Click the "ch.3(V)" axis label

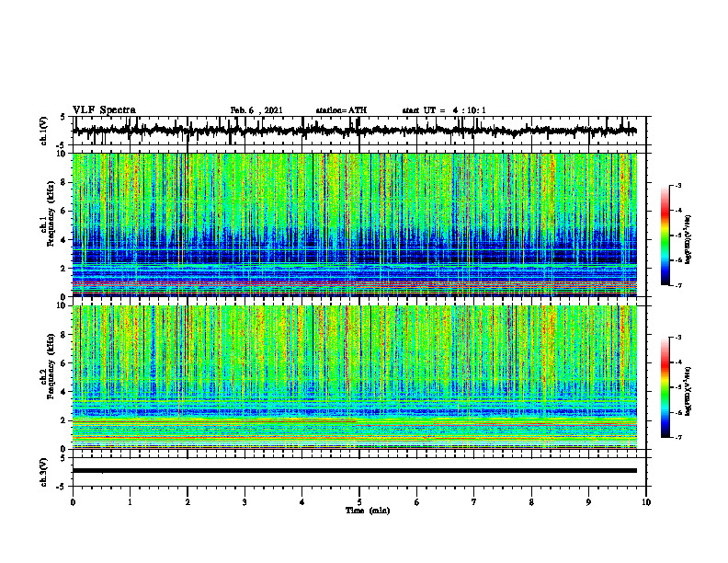click(44, 473)
